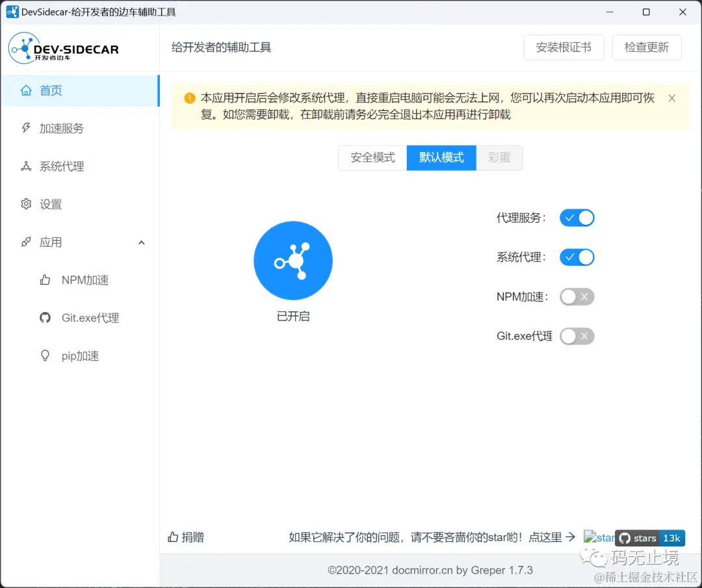This screenshot has width=702, height=588.
Task: Go to 系统代理 page
Action: pos(80,166)
